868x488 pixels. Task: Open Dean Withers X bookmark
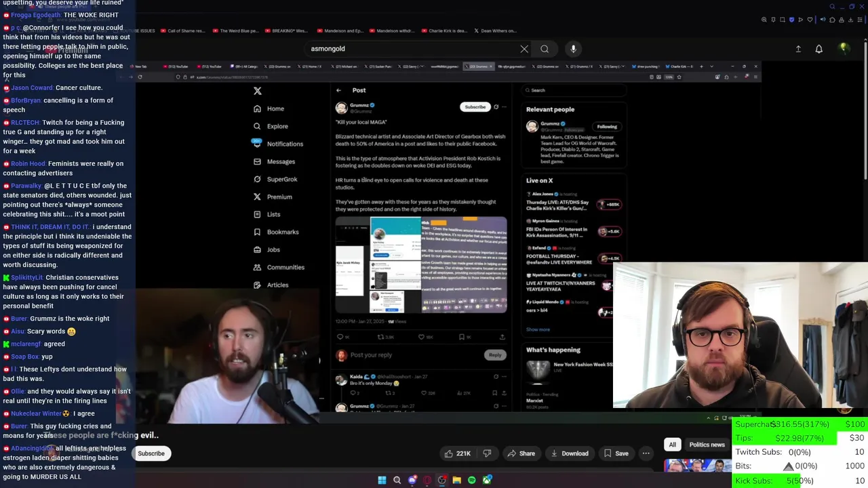(x=495, y=30)
